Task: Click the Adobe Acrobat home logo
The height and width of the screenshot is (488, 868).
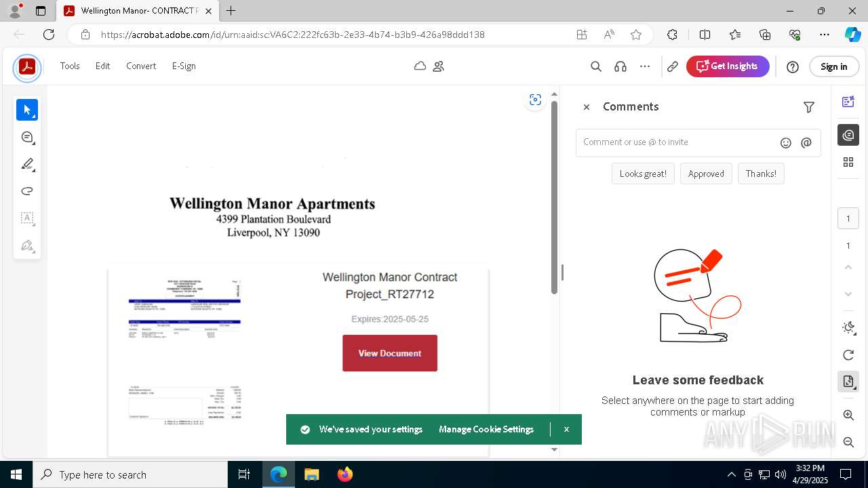Action: pyautogui.click(x=27, y=66)
